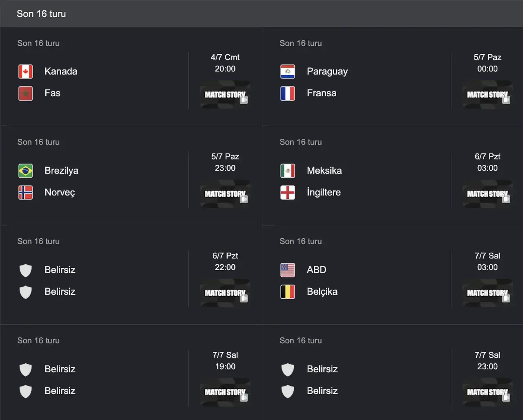Open Match Story for Paraguay vs Fransa
The image size is (523, 420).
tap(487, 95)
